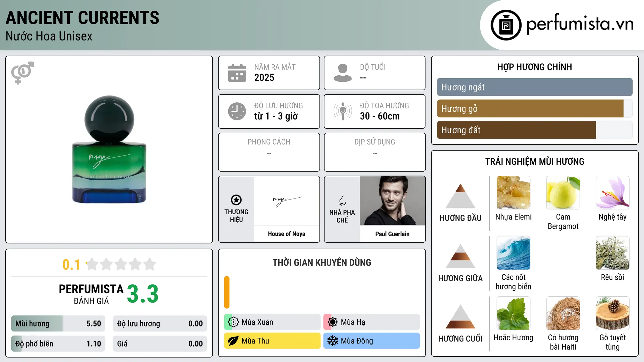
Task: Click the HƯƠNG ĐẦU label
Action: (460, 218)
